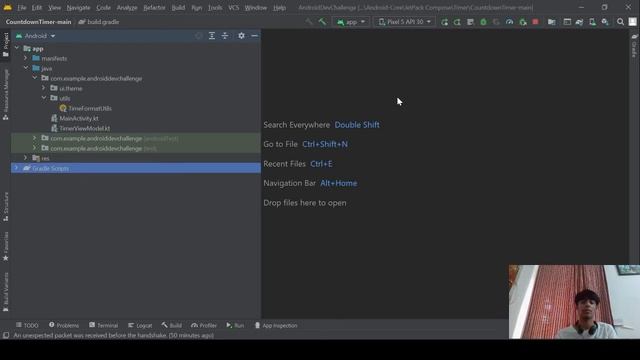Open the TODO tool window
This screenshot has width=640, height=360.
tap(27, 325)
